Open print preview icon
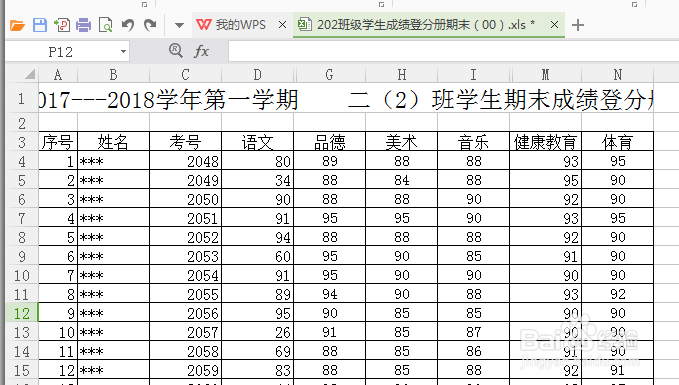 click(106, 25)
